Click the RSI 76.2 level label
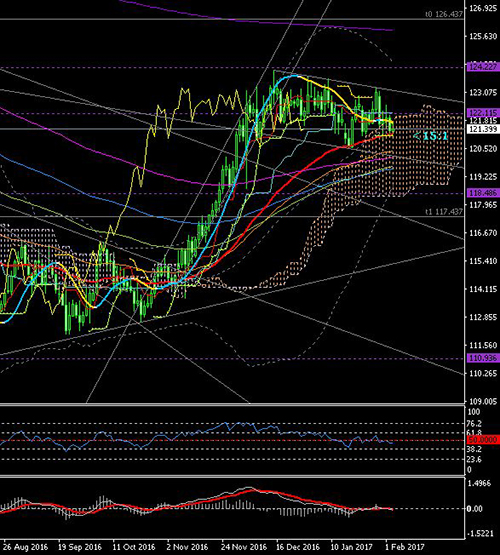Viewport: 500px width, 555px height. [475, 423]
